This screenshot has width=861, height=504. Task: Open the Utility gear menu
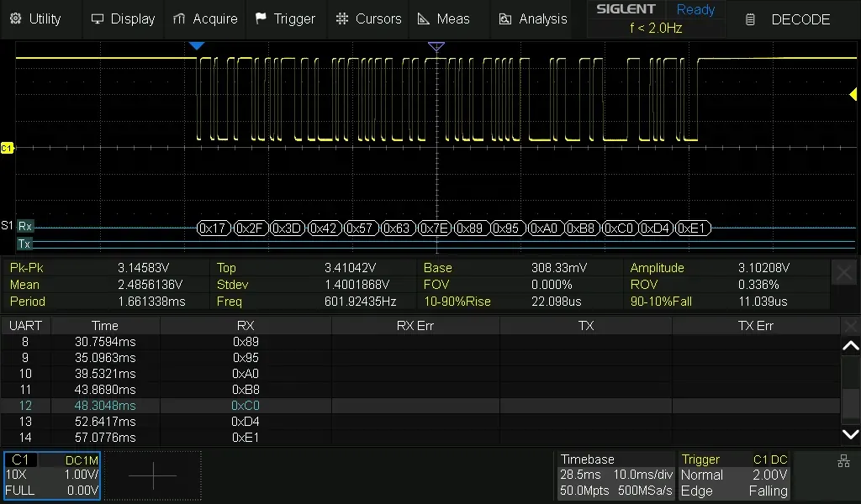point(35,18)
